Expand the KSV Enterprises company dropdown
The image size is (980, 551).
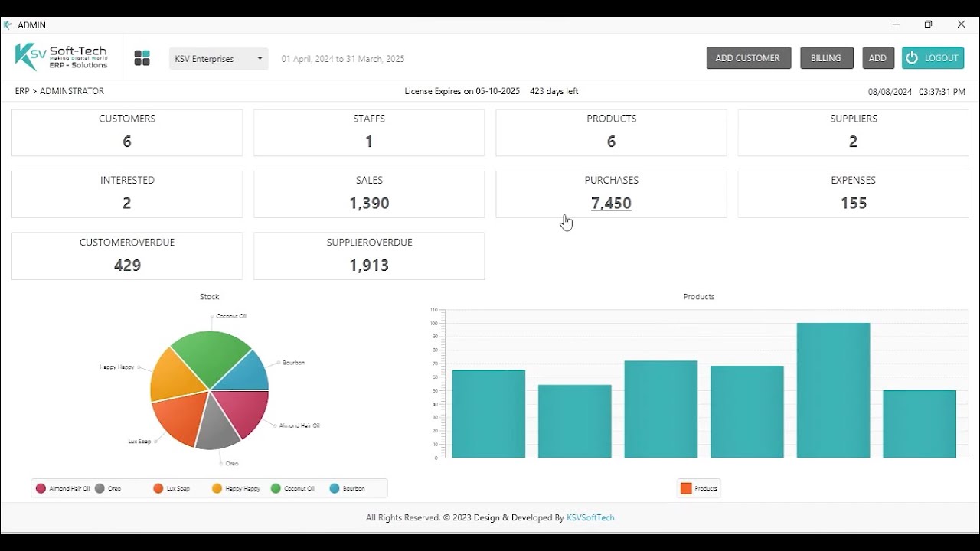(219, 59)
